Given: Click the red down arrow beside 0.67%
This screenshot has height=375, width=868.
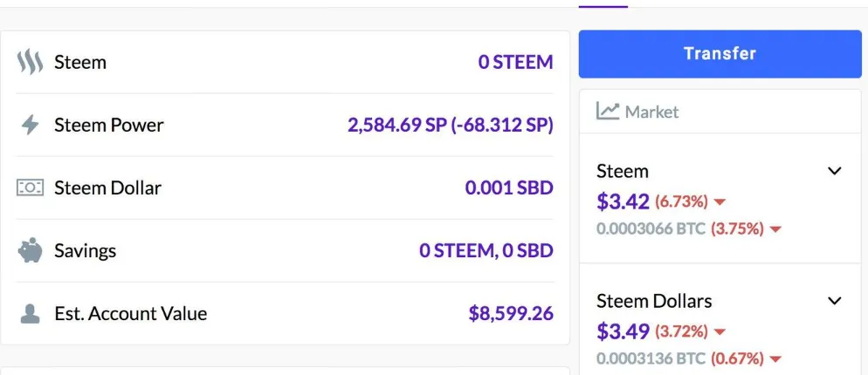Looking at the screenshot, I should click(x=775, y=359).
